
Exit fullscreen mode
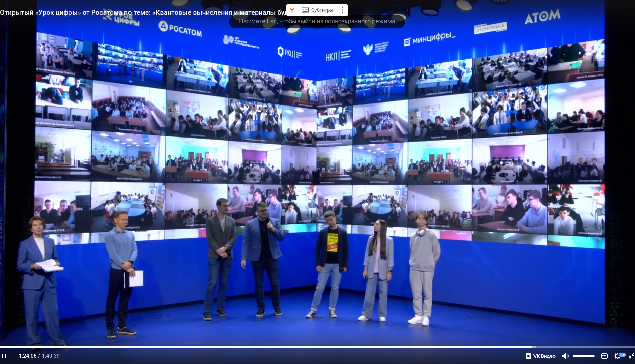click(x=631, y=356)
